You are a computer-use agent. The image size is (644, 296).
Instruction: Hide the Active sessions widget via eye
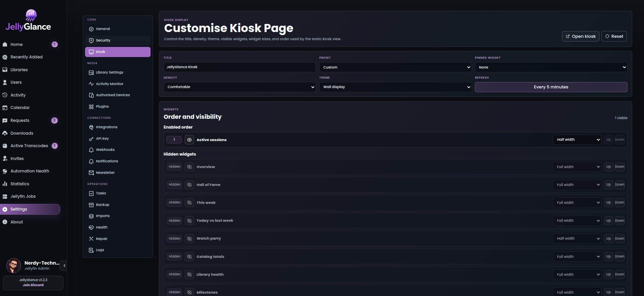[189, 140]
